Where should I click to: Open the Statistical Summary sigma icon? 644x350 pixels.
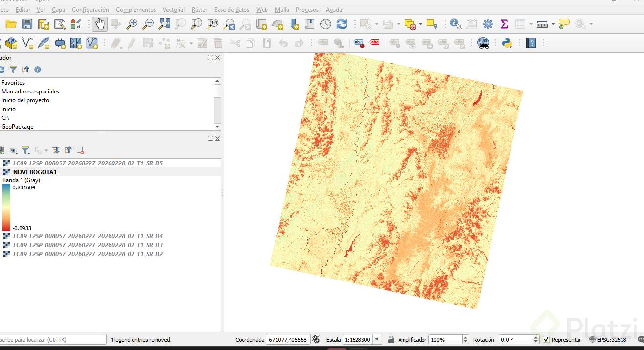pyautogui.click(x=504, y=23)
